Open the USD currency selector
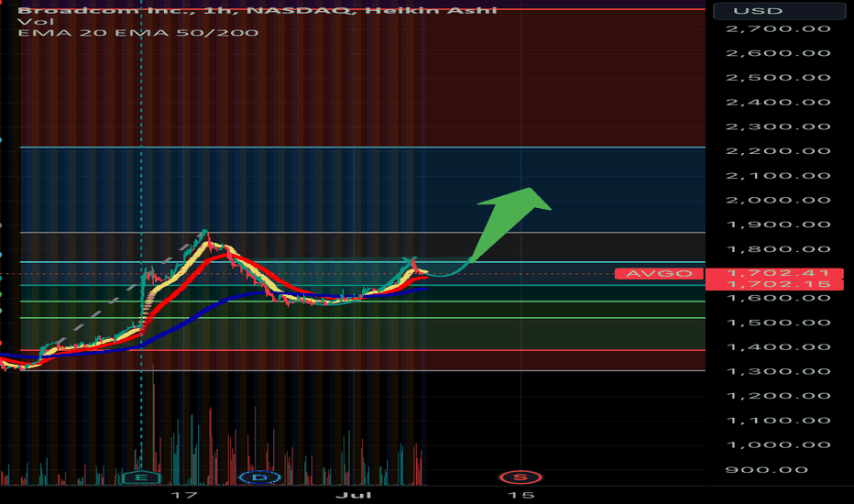Viewport: 854px width, 504px height. [x=780, y=11]
